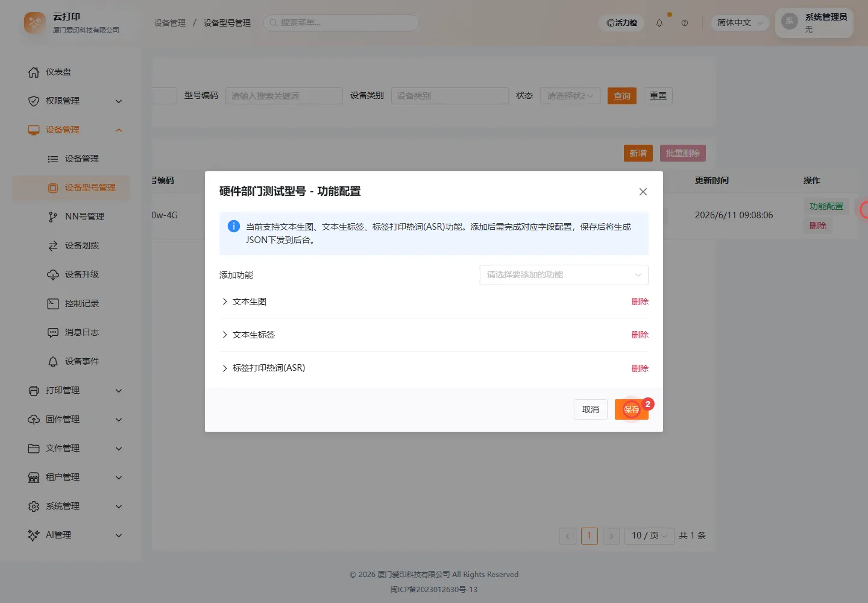Click the 取消 button
Viewport: 868px width, 603px height.
(x=591, y=410)
